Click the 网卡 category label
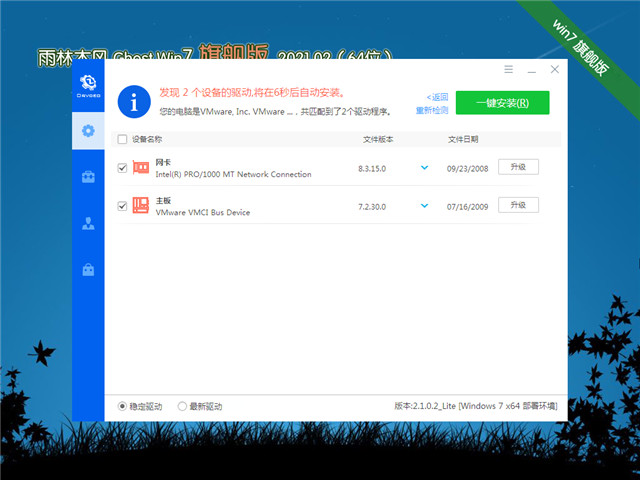This screenshot has height=480, width=640. [163, 162]
